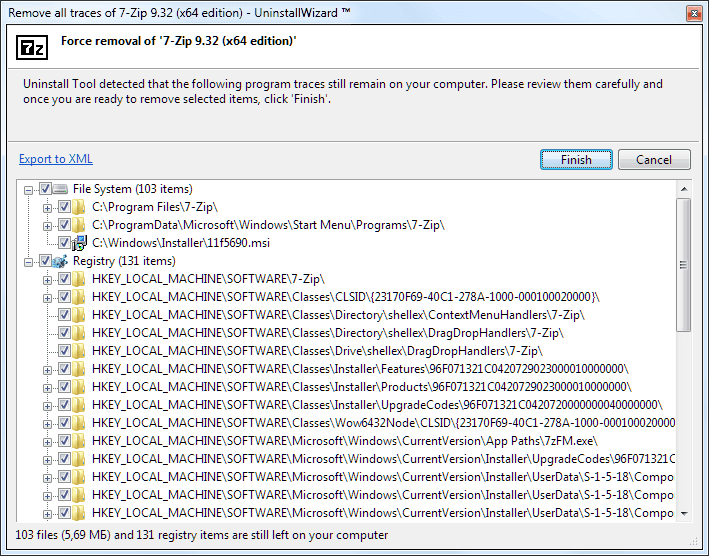
Task: Click the scrollbar down arrow
Action: pyautogui.click(x=684, y=514)
